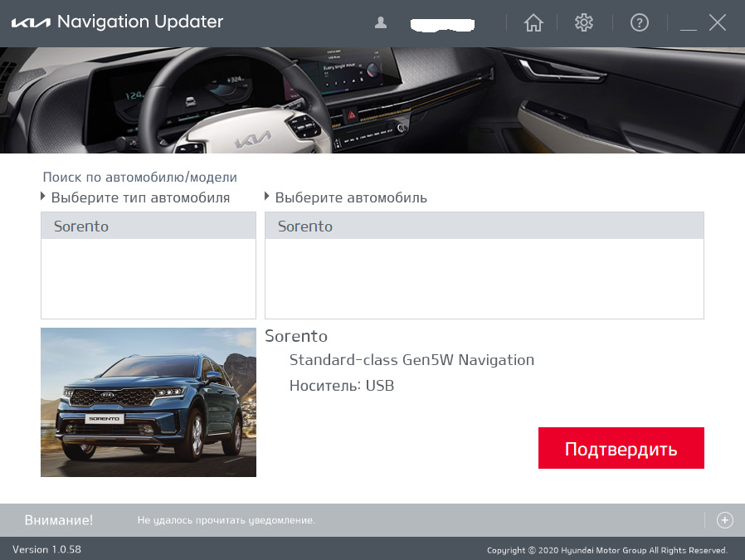The width and height of the screenshot is (745, 560).
Task: Click the arrow beside Выберите тип автомобиля
Action: pyautogui.click(x=43, y=196)
